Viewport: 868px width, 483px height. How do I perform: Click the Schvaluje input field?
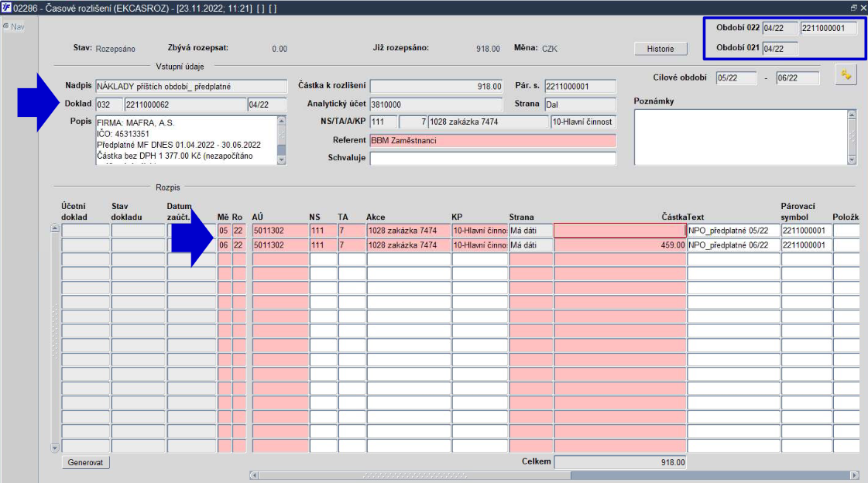click(x=492, y=158)
